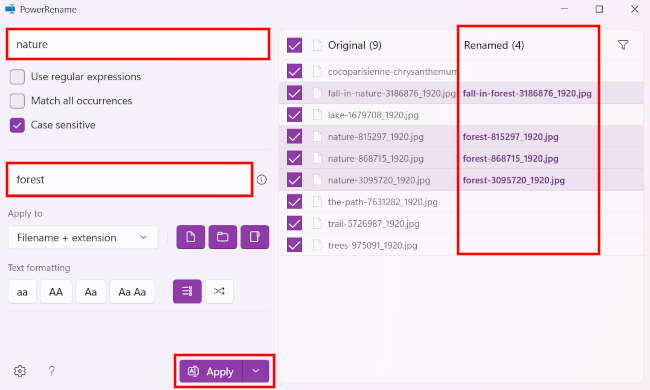Select renamed forest-815297_1920.jpg entry
This screenshot has width=650, height=390.
[510, 137]
